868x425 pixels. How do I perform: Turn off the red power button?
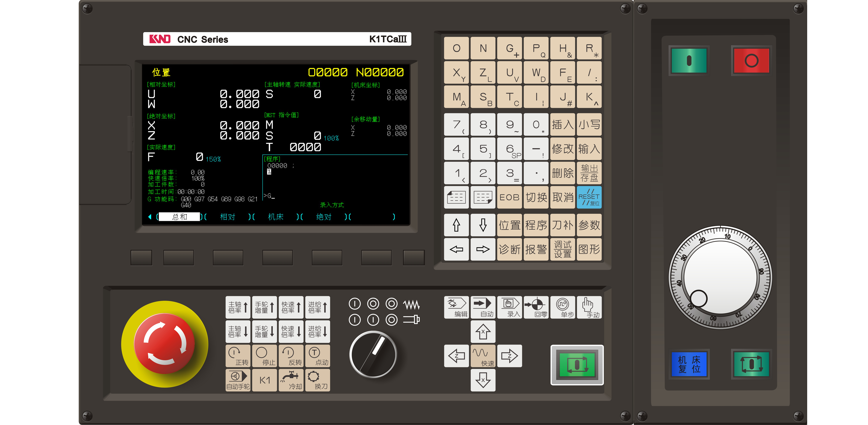(751, 61)
